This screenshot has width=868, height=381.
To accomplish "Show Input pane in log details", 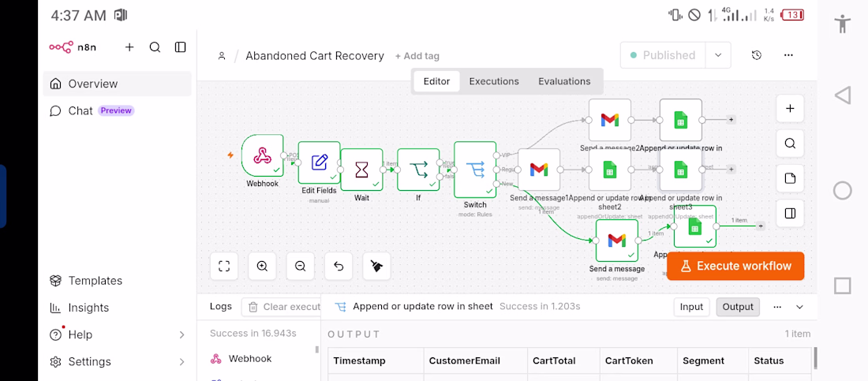I will coord(691,307).
